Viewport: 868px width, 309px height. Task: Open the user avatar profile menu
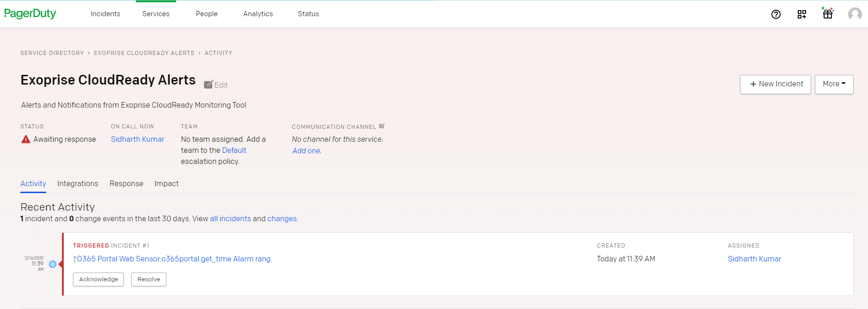[x=855, y=14]
